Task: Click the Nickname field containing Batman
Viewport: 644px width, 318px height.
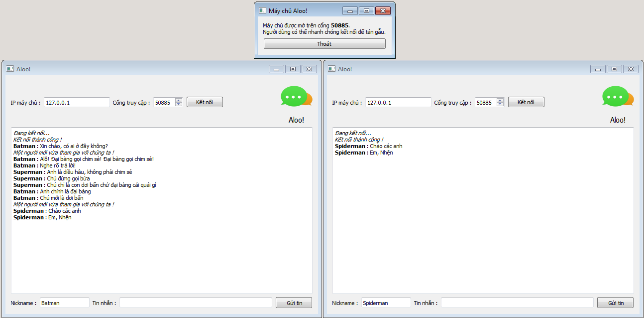Action: click(x=64, y=303)
